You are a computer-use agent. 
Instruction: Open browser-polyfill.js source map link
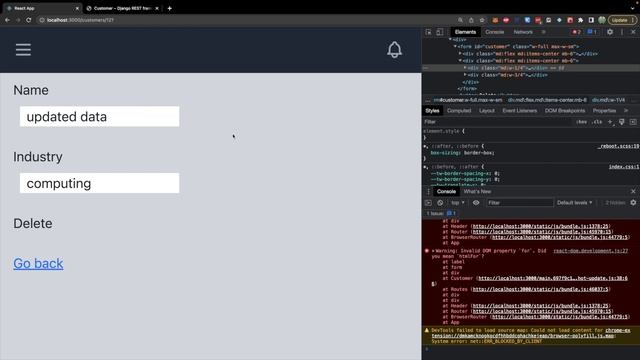pyautogui.click(x=531, y=333)
